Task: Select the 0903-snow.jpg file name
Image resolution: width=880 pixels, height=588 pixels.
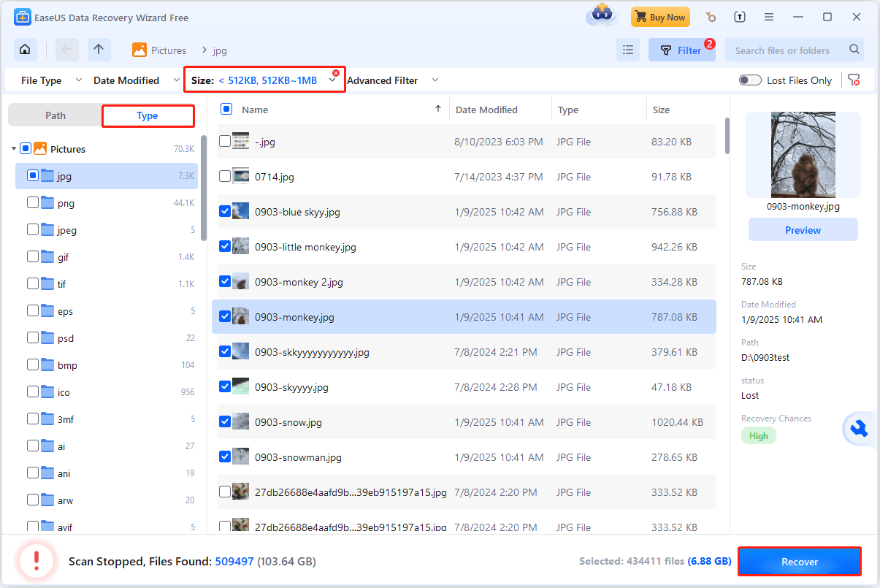Action: [288, 422]
